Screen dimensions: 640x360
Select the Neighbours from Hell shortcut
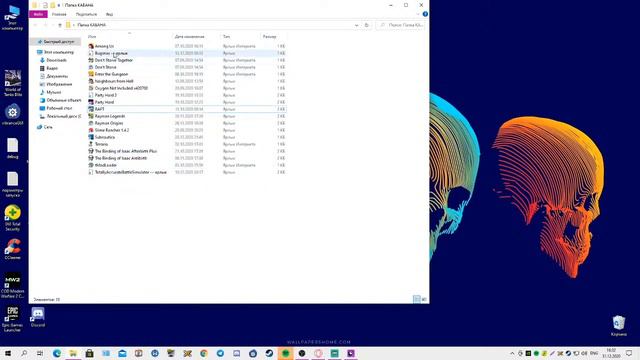[114, 81]
